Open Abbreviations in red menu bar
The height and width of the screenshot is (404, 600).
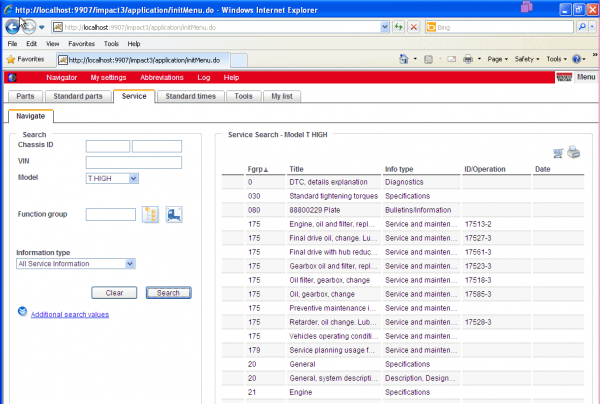[161, 78]
